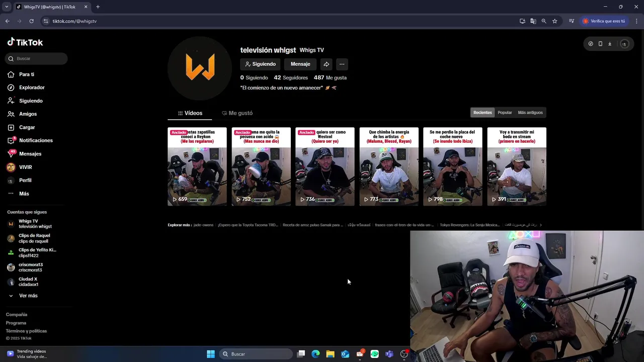Reload the page
This screenshot has height=362, width=644.
[x=31, y=21]
